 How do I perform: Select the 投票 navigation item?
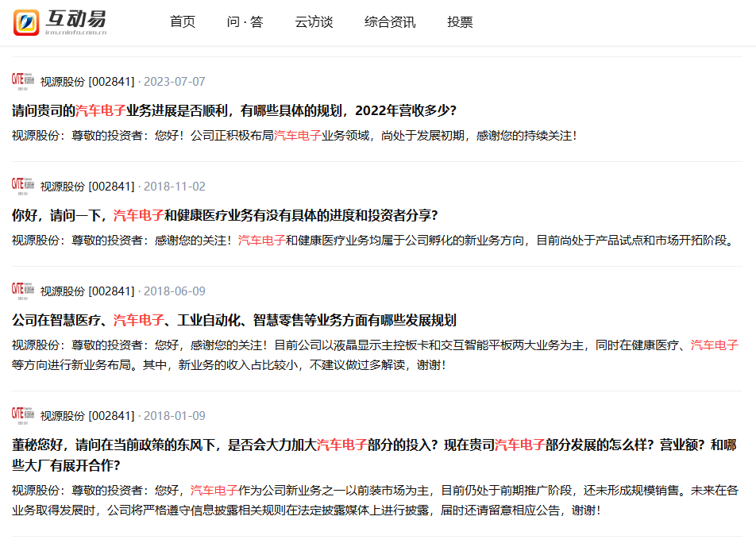point(460,21)
